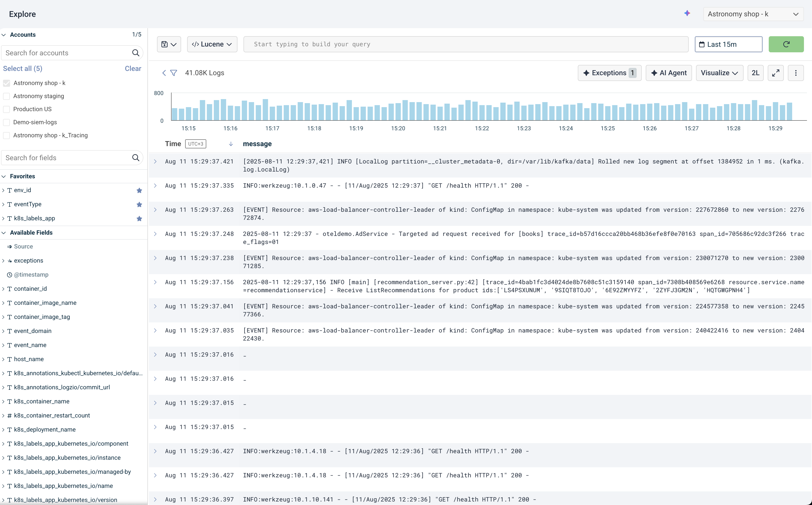812x505 pixels.
Task: Click the hash type icon of k8s_container_restart_count
Action: pyautogui.click(x=10, y=415)
